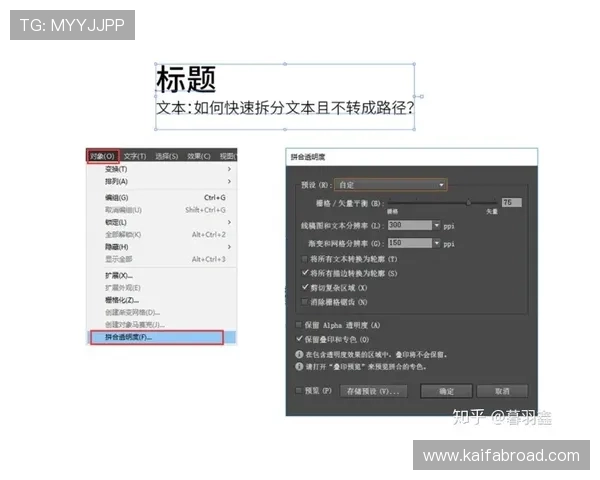Expand the 锁定(L) submenu arrow
The height and width of the screenshot is (480, 600).
(x=229, y=222)
